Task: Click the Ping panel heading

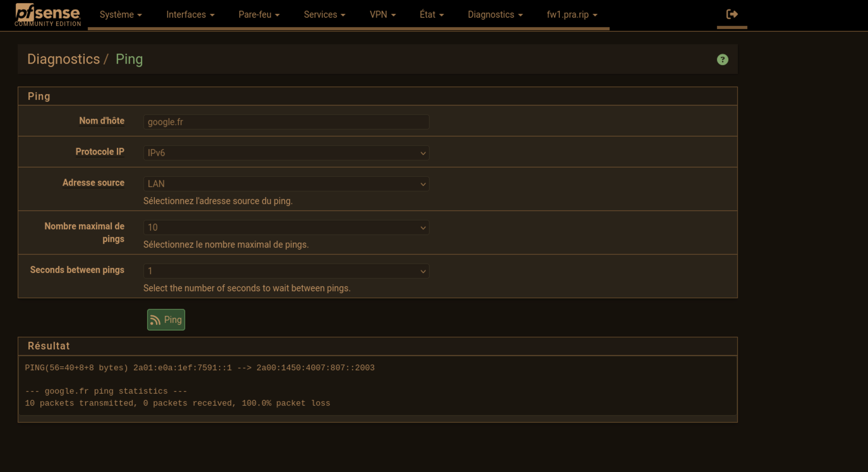Action: pos(39,96)
